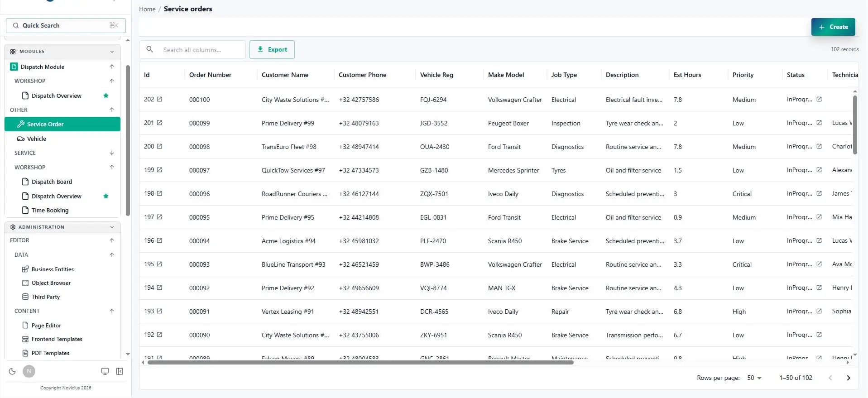Collapse the ADMINISTRATION section
The width and height of the screenshot is (868, 398).
[112, 227]
